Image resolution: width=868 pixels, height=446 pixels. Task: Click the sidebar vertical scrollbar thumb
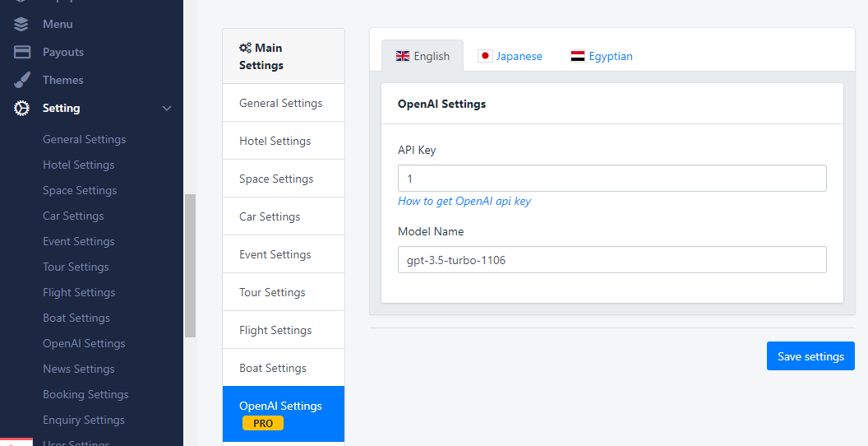[190, 265]
